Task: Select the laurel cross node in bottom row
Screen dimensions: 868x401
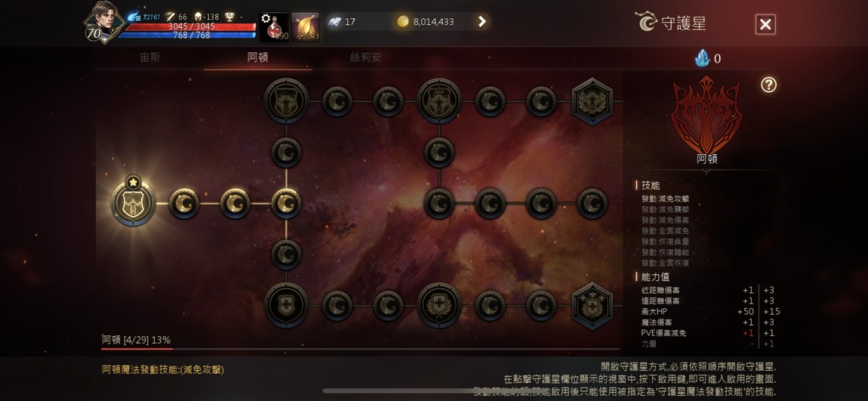Action: tap(439, 305)
